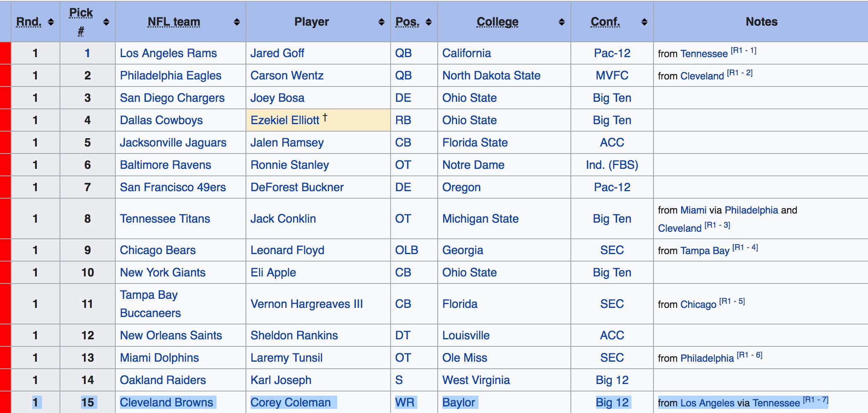
Task: Click NFL team column sort arrows
Action: click(x=237, y=22)
